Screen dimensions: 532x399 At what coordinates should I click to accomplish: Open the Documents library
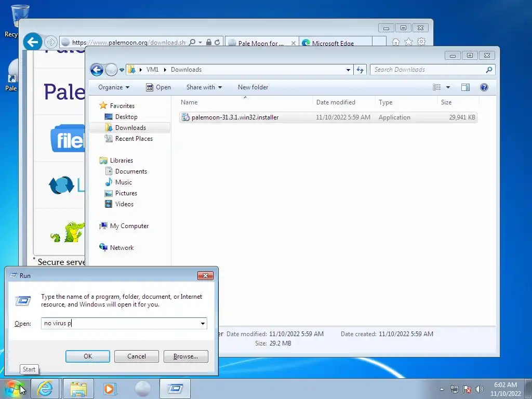tap(131, 171)
